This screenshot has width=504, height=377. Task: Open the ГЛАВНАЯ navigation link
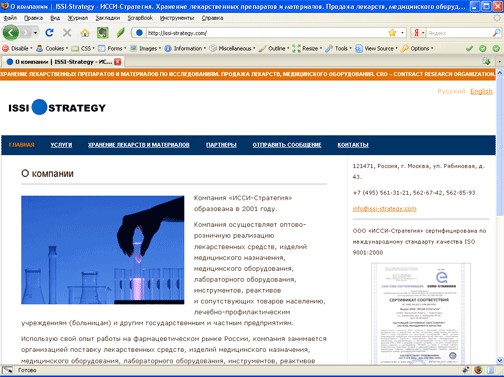(22, 145)
